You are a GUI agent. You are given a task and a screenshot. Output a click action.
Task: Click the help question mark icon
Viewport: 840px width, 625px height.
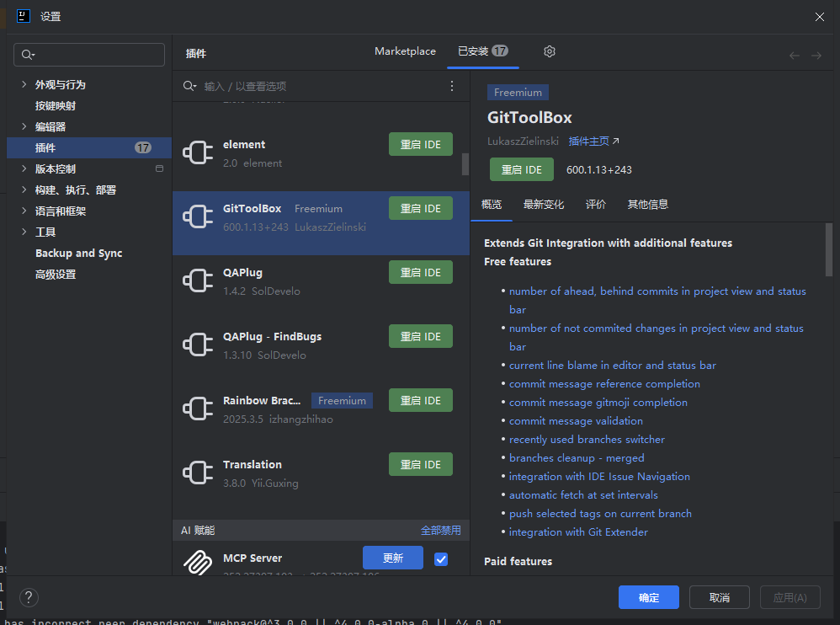click(29, 597)
